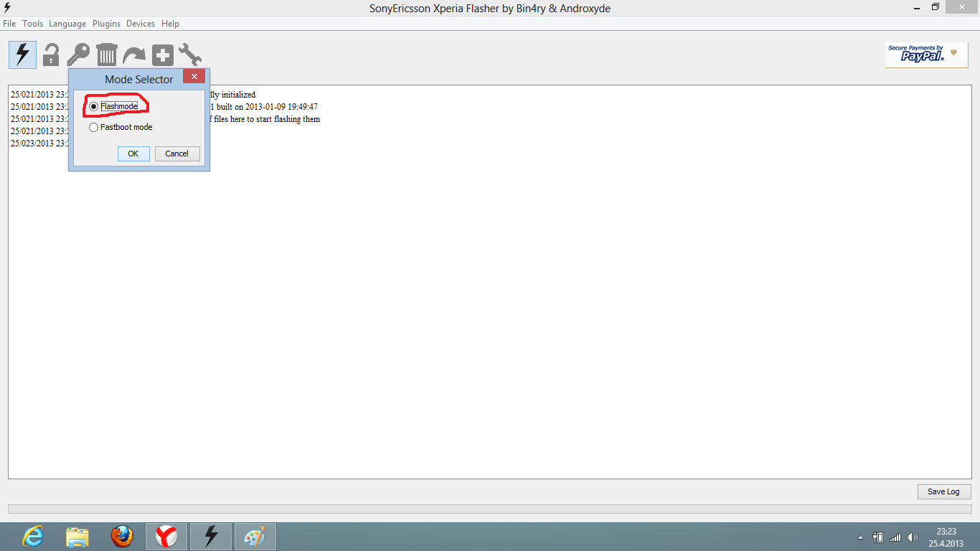The image size is (980, 551).
Task: Open File Explorer from the taskbar
Action: point(77,537)
